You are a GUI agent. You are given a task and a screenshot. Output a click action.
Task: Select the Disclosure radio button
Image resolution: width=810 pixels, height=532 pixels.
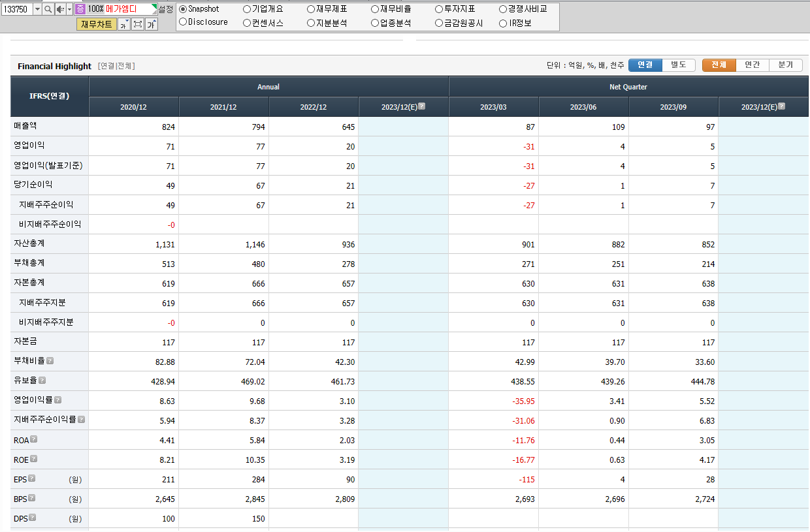[183, 22]
